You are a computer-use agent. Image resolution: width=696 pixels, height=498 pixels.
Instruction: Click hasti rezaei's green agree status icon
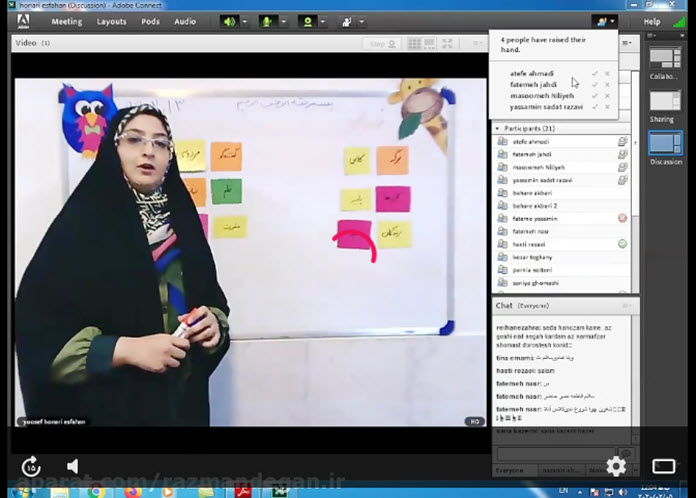coord(622,244)
